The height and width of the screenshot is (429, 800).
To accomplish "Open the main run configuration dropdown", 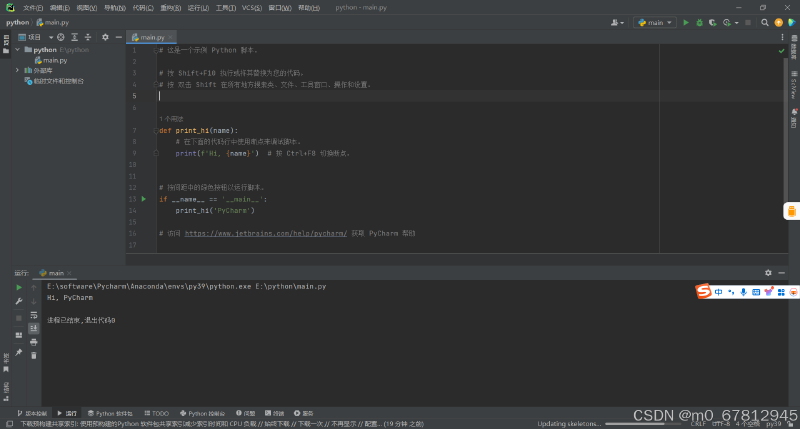I will [655, 22].
